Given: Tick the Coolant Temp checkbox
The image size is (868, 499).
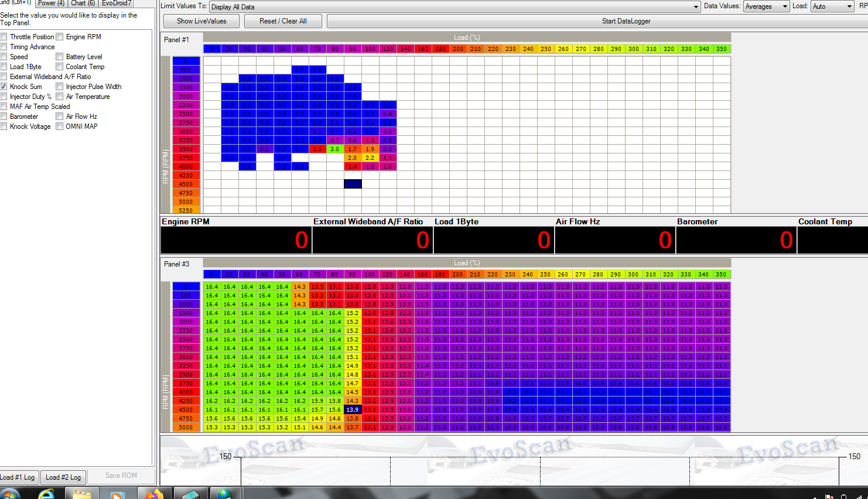Looking at the screenshot, I should pyautogui.click(x=60, y=67).
